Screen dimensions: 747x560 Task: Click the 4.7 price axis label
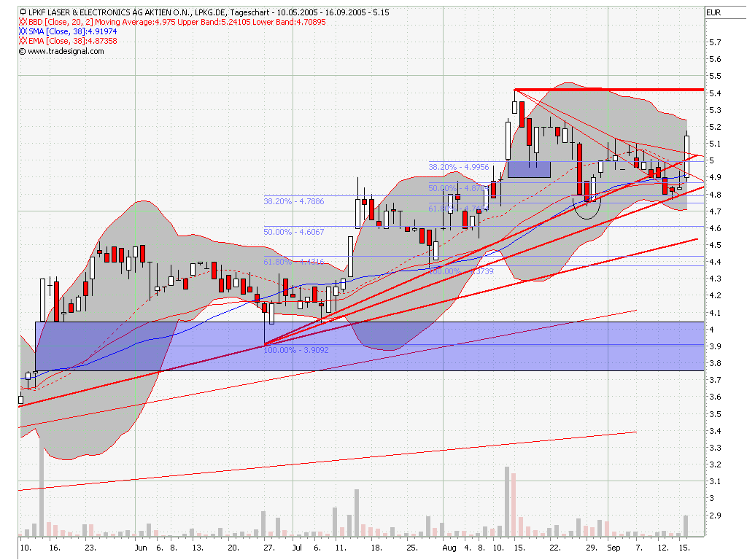[x=715, y=211]
